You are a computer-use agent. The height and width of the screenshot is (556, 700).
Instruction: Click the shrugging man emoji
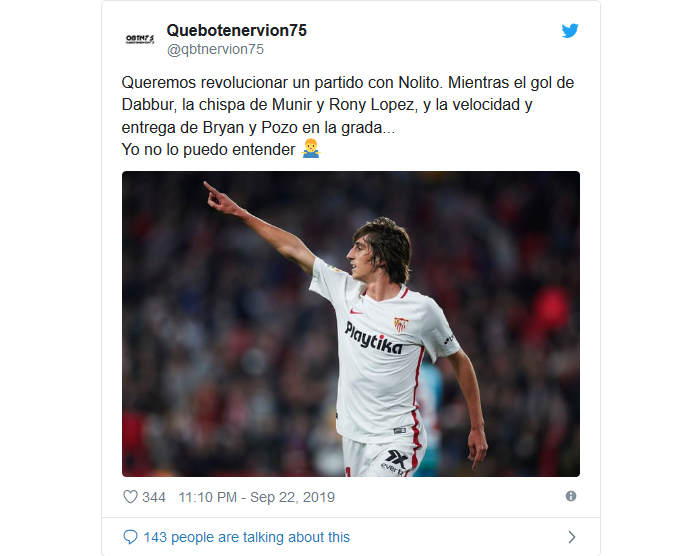[x=311, y=149]
